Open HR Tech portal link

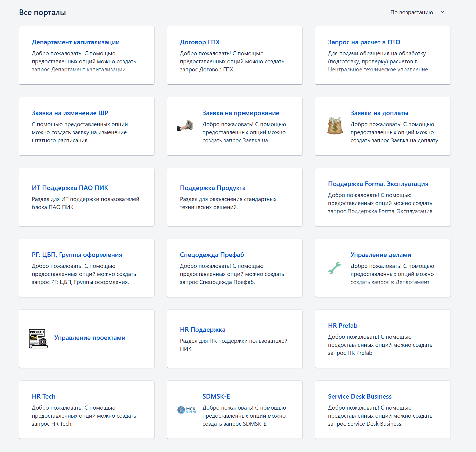tap(43, 396)
